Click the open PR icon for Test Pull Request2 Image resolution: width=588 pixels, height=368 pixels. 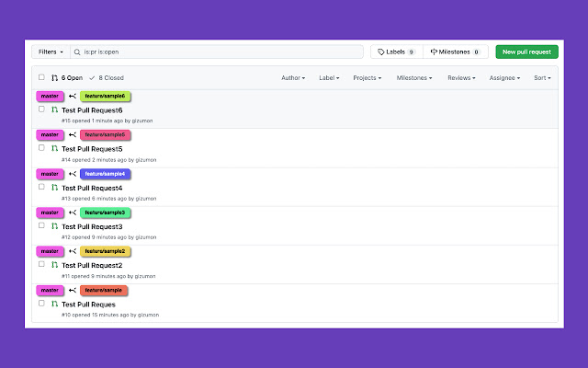[x=54, y=265]
